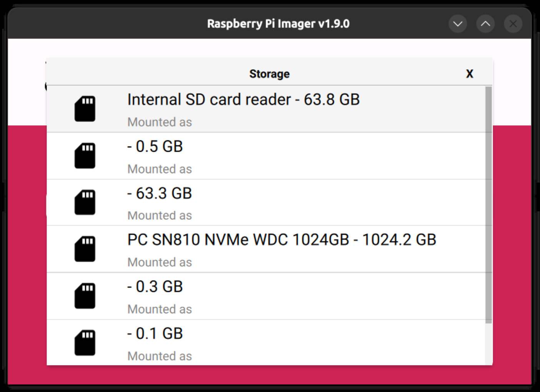Click the SD card icon beside 0.3 GB entry
The width and height of the screenshot is (540, 392).
(x=85, y=296)
